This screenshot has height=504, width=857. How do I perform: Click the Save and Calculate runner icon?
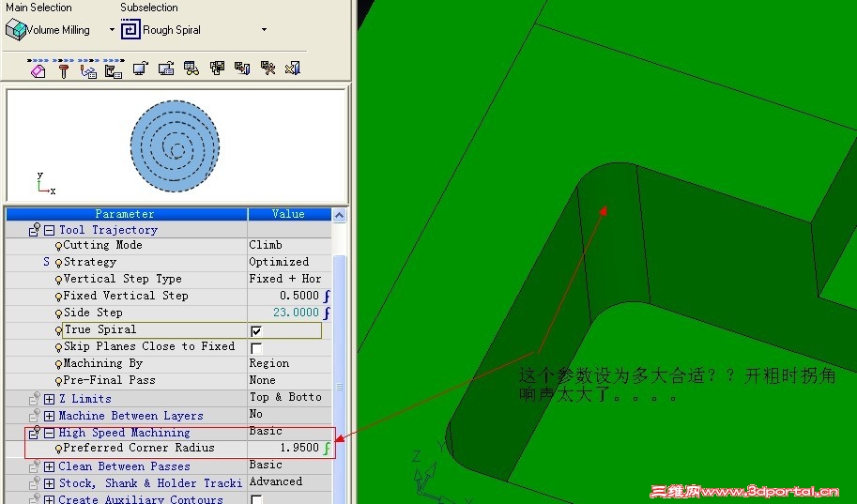[x=268, y=69]
